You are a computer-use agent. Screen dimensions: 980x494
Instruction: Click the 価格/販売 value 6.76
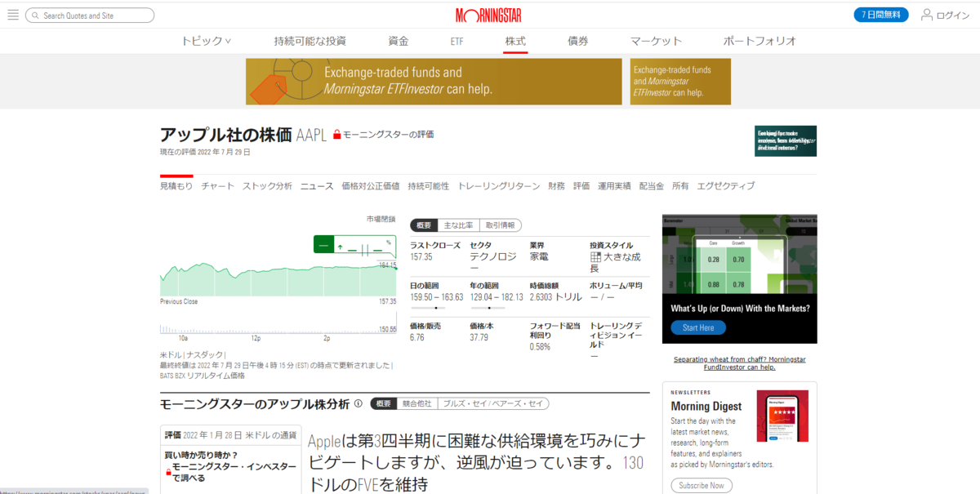point(417,337)
